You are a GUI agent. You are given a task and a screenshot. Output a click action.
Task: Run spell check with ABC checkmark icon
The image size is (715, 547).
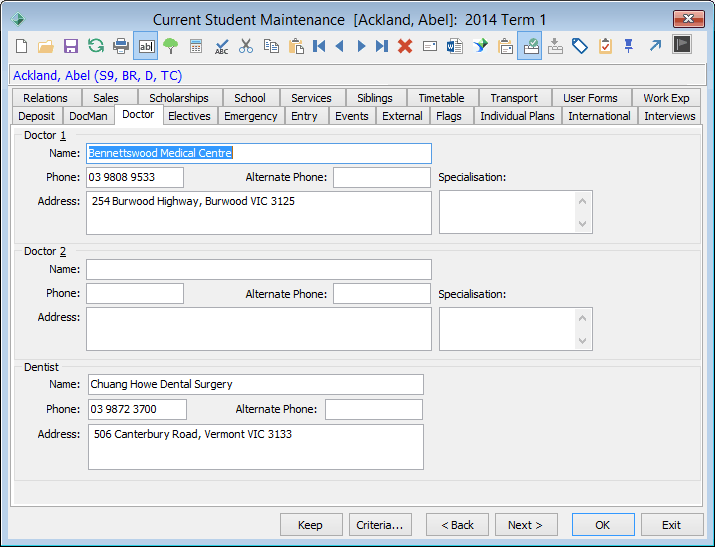pyautogui.click(x=222, y=46)
